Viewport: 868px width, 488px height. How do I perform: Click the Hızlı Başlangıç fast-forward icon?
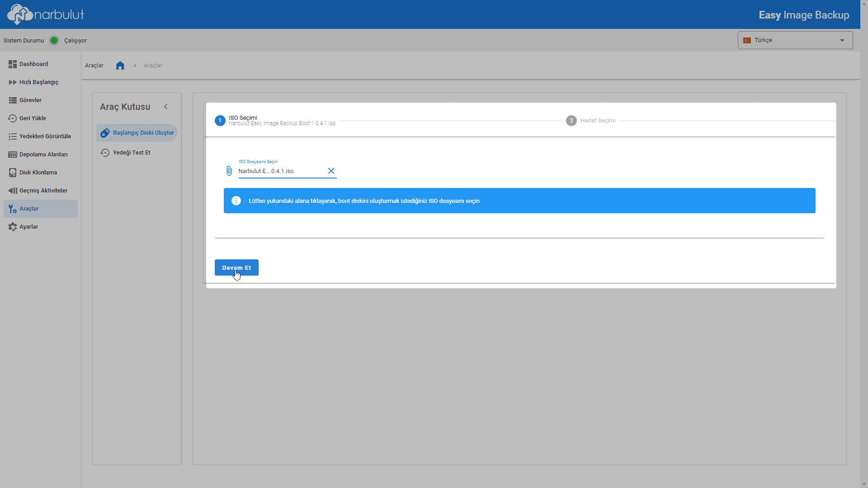point(13,82)
